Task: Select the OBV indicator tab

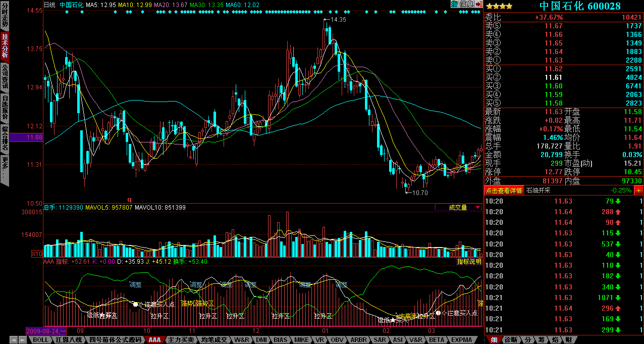Action: [337, 340]
